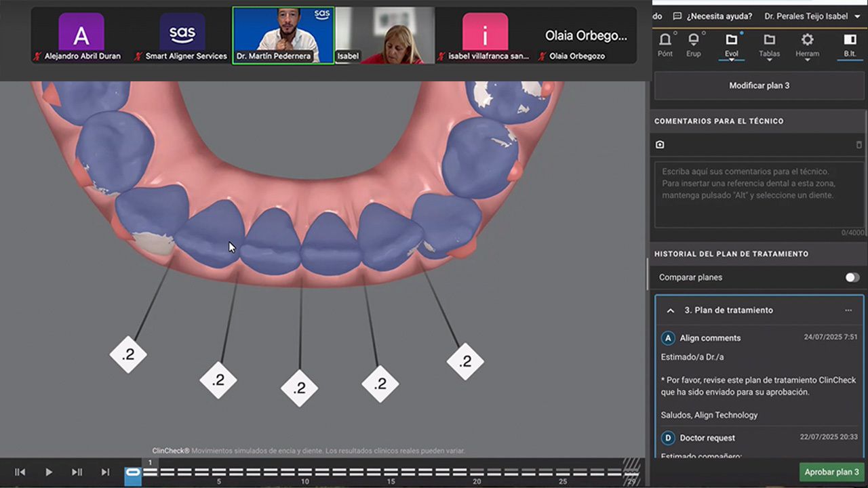Step forward one stage
This screenshot has height=488, width=868.
(77, 472)
